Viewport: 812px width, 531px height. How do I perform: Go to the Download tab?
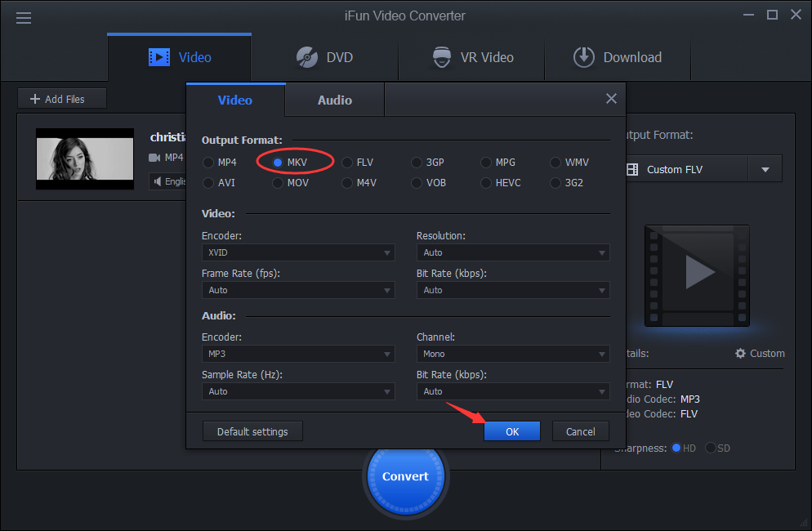point(618,57)
